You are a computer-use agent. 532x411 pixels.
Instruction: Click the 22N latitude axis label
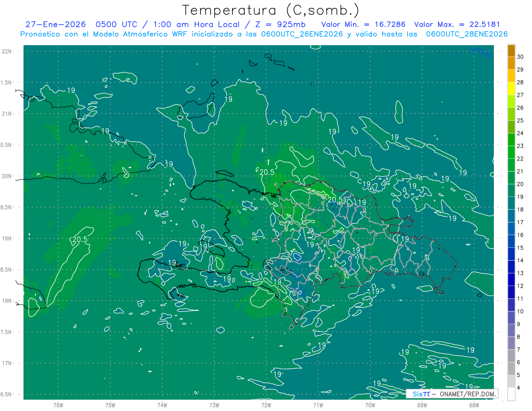(8, 51)
